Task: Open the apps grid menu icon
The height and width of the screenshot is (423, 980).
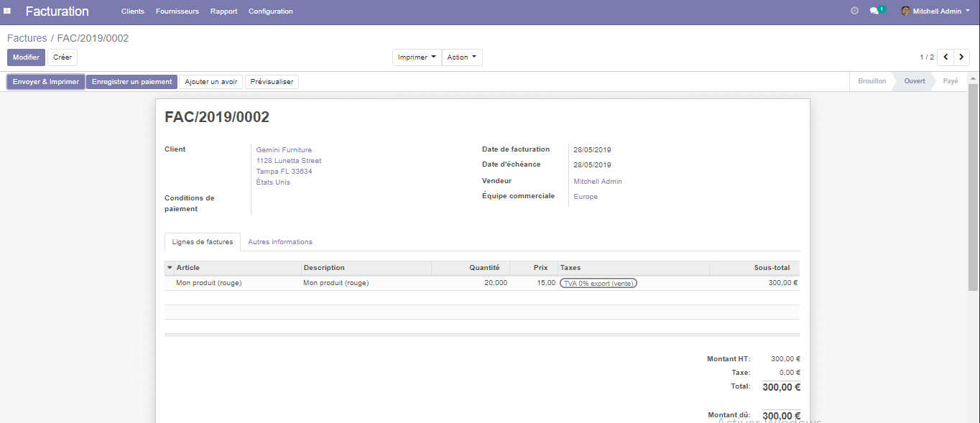Action: (7, 11)
